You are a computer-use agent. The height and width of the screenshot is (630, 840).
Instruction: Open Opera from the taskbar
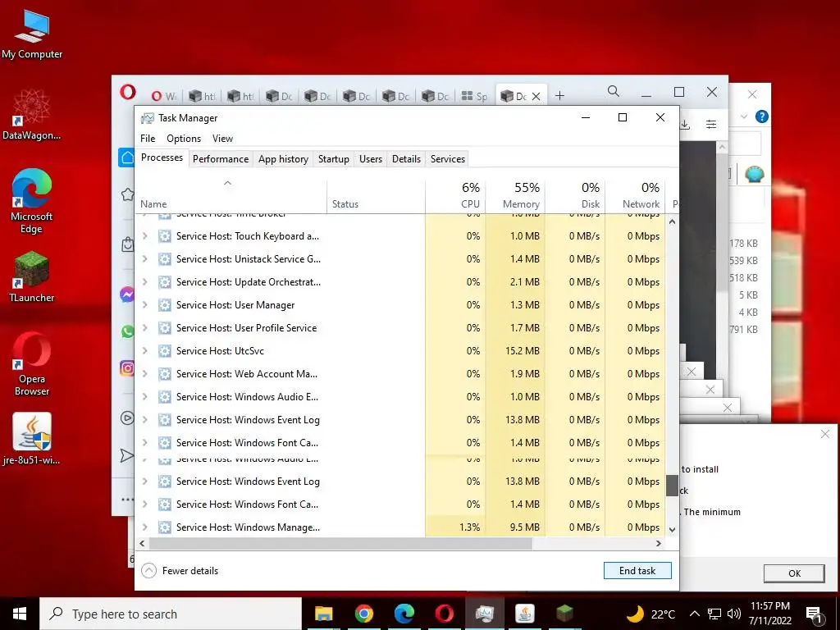444,614
